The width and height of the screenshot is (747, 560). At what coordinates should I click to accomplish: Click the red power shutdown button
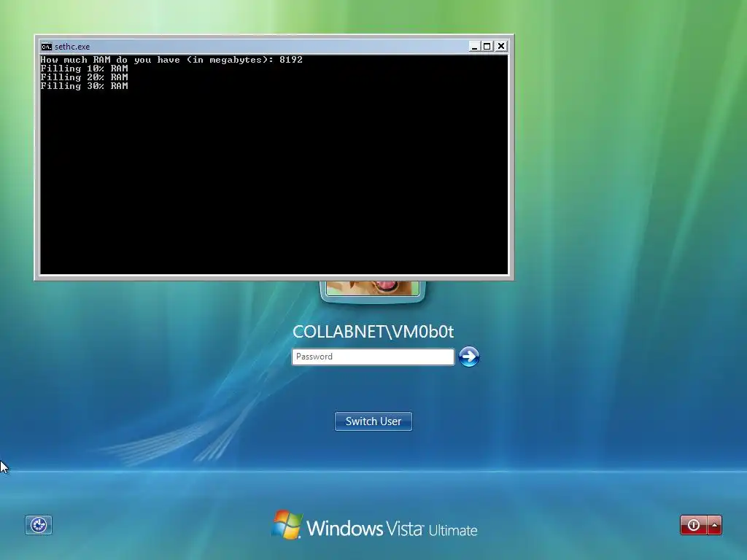[694, 525]
